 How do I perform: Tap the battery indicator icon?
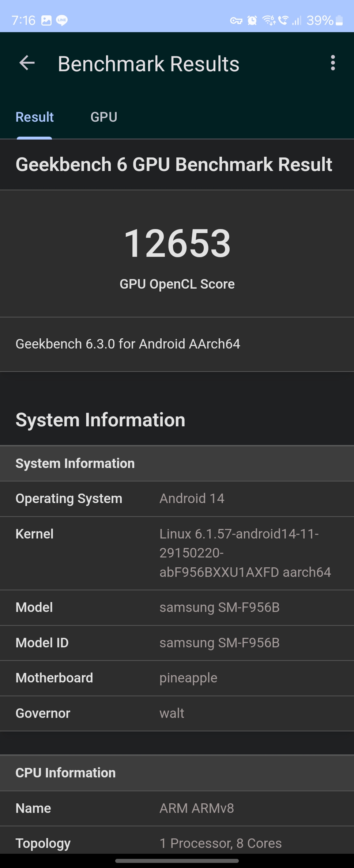[x=339, y=20]
